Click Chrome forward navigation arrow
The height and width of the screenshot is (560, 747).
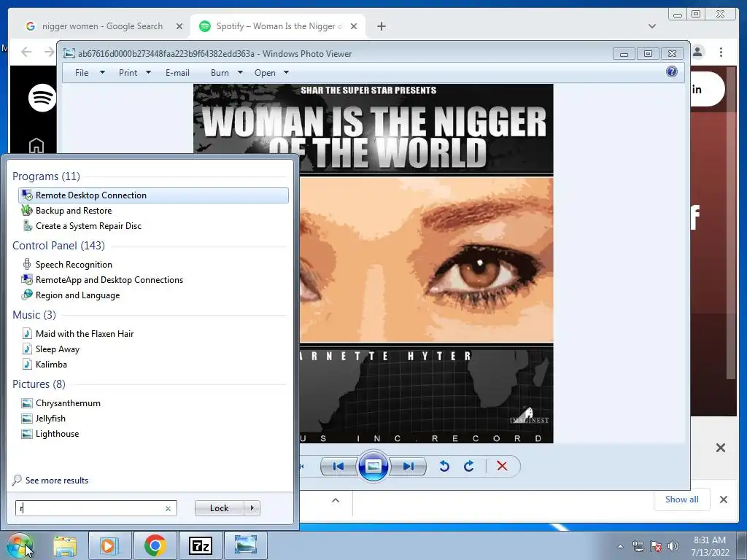click(x=49, y=52)
